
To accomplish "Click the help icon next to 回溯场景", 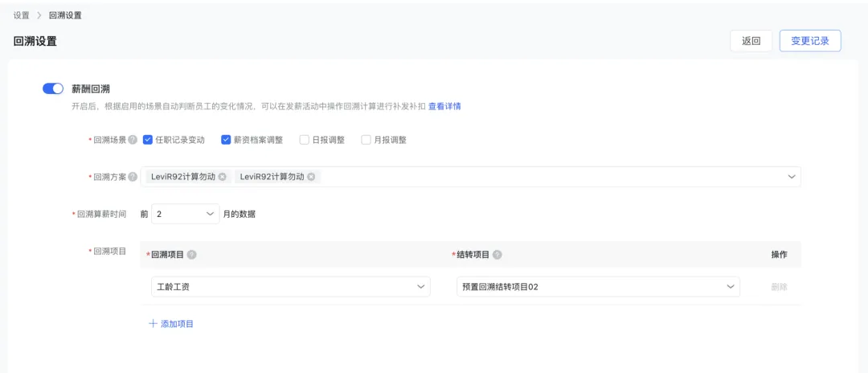I will coord(133,140).
